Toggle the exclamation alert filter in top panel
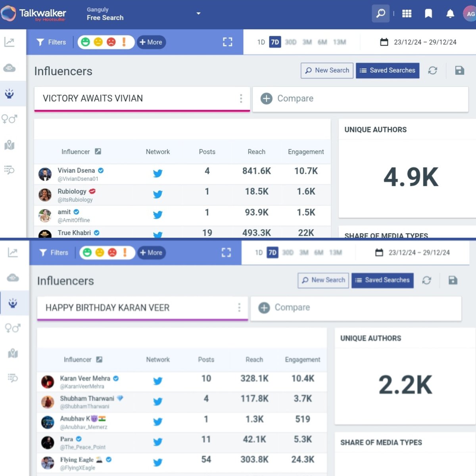Image resolution: width=476 pixels, height=476 pixels. pos(124,42)
